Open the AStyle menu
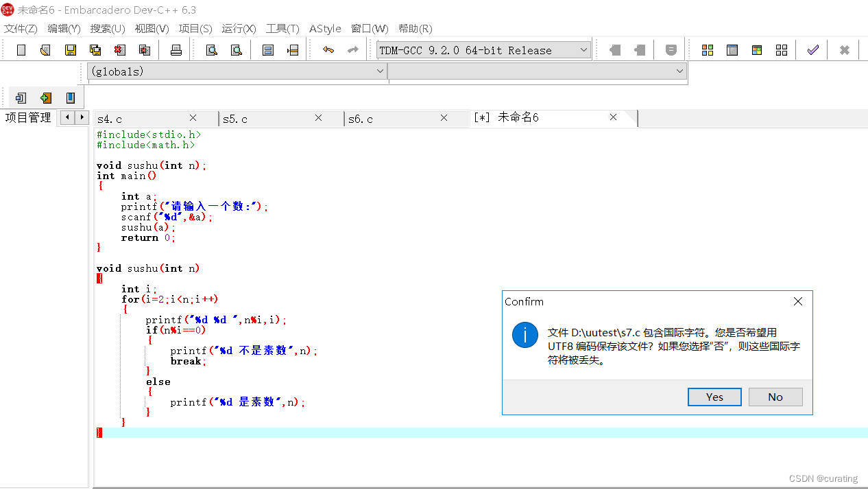Screen dimensions: 868x490 (x=325, y=29)
